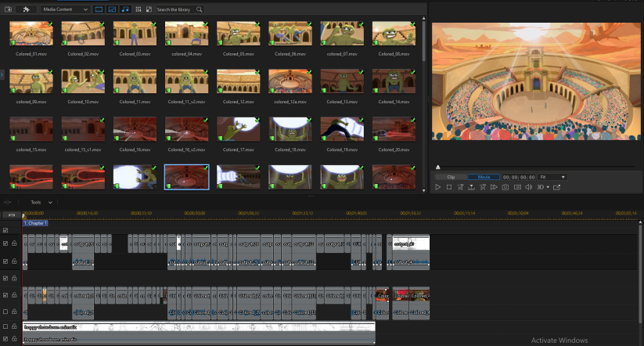Toggle the empty middle track checkbox
This screenshot has width=644, height=346.
pos(5,278)
